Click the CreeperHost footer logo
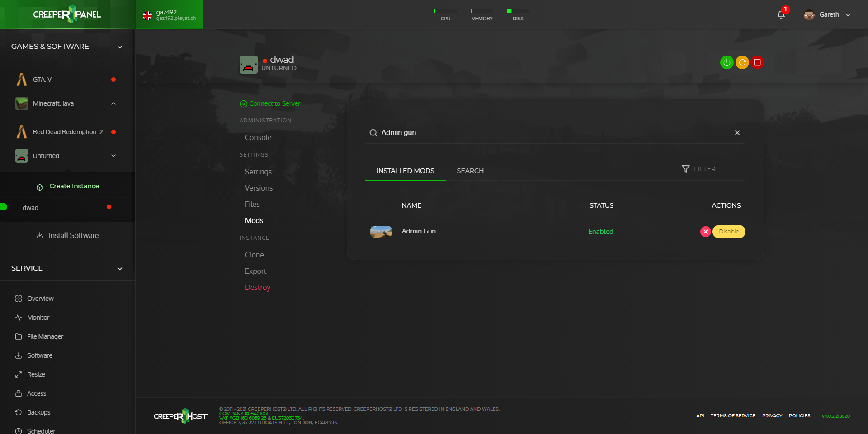Viewport: 868px width, 434px height. pos(181,416)
